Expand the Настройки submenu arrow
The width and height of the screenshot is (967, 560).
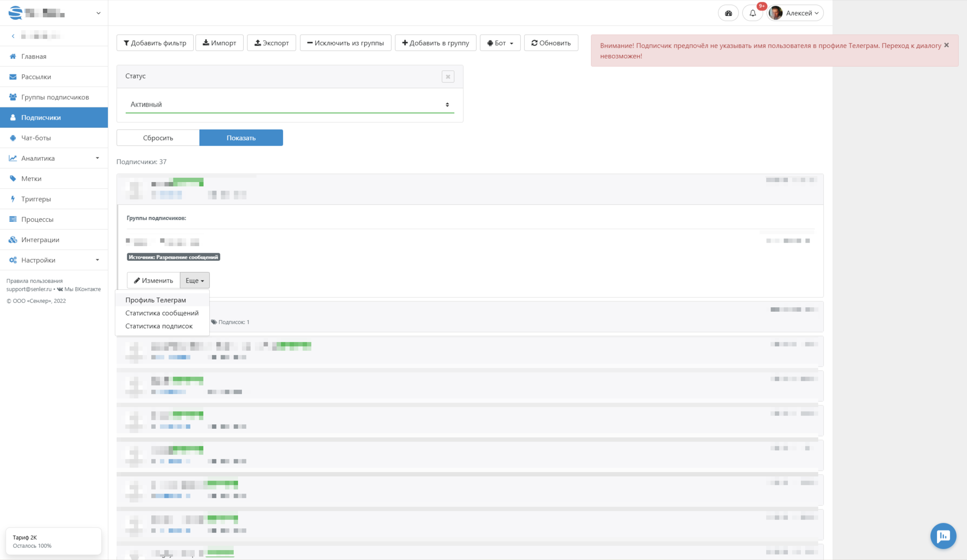(97, 260)
